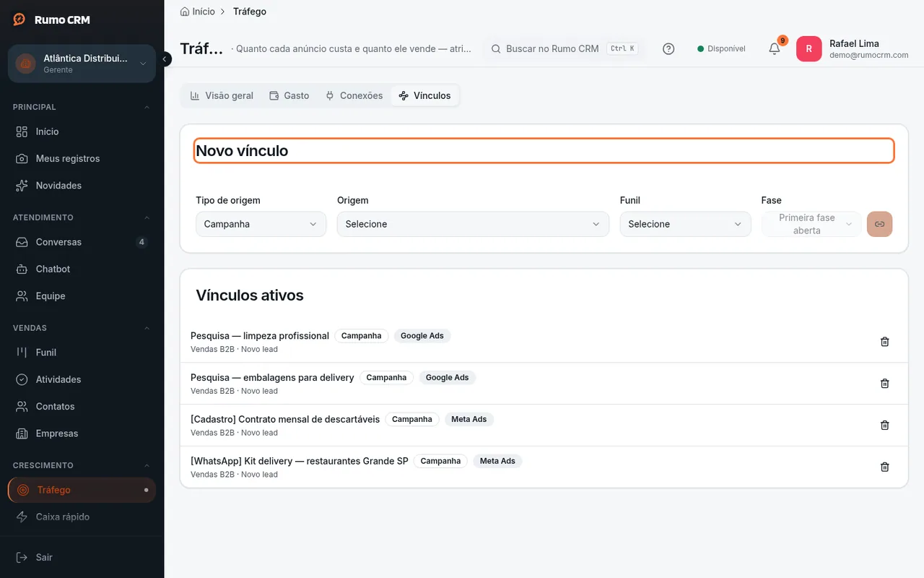The height and width of the screenshot is (578, 924).
Task: Click the Rumo CRM logo icon
Action: 19,20
